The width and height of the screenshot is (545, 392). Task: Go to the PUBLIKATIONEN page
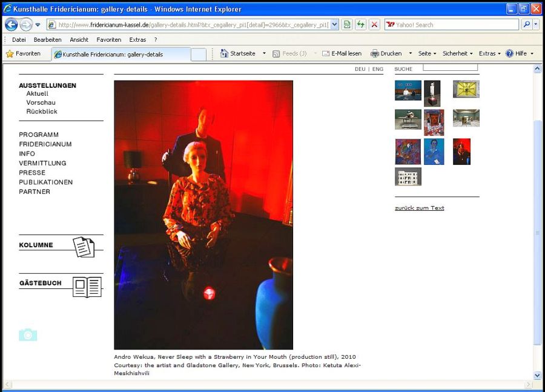tap(46, 182)
